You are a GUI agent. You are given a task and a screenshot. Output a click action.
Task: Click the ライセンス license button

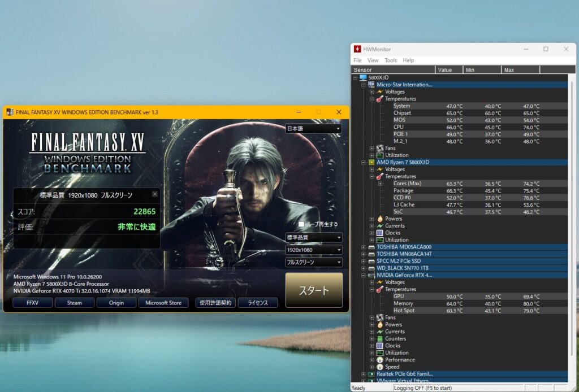[x=258, y=303]
